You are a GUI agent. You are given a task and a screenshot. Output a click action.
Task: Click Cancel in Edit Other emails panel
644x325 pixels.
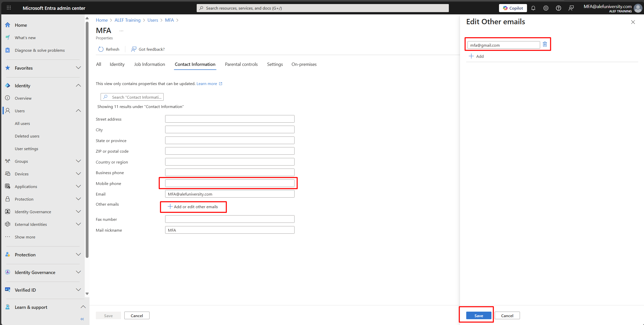[x=507, y=316]
